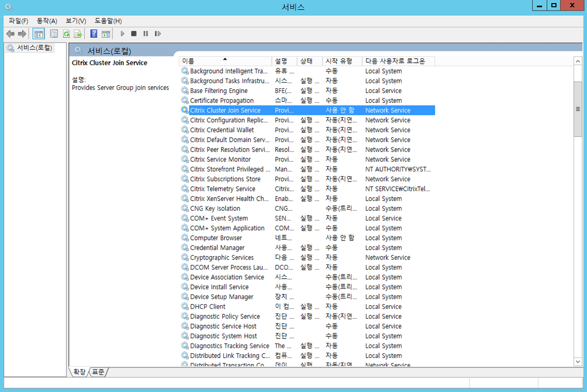Sort by the 시작 유형 column header
Image resolution: width=587 pixels, height=392 pixels.
[342, 61]
